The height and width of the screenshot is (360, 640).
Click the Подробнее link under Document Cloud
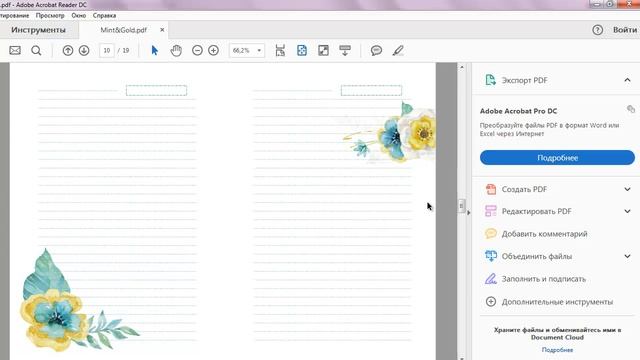click(557, 350)
